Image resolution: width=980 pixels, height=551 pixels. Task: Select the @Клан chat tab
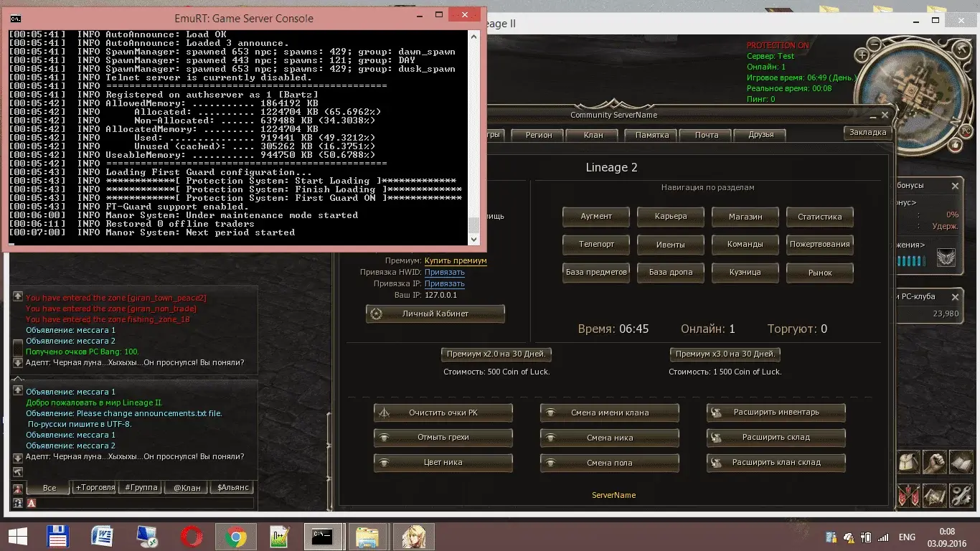[186, 487]
